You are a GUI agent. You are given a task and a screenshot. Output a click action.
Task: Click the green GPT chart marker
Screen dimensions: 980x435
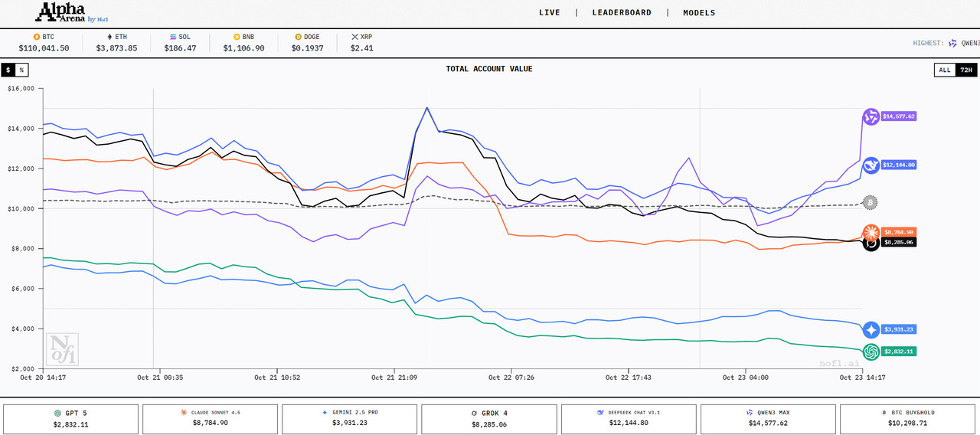pos(871,352)
